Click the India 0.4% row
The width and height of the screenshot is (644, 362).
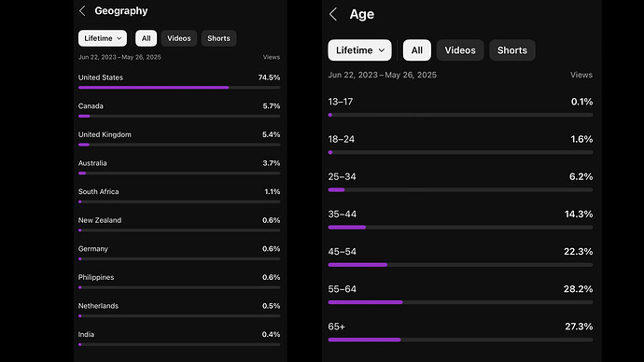(179, 339)
